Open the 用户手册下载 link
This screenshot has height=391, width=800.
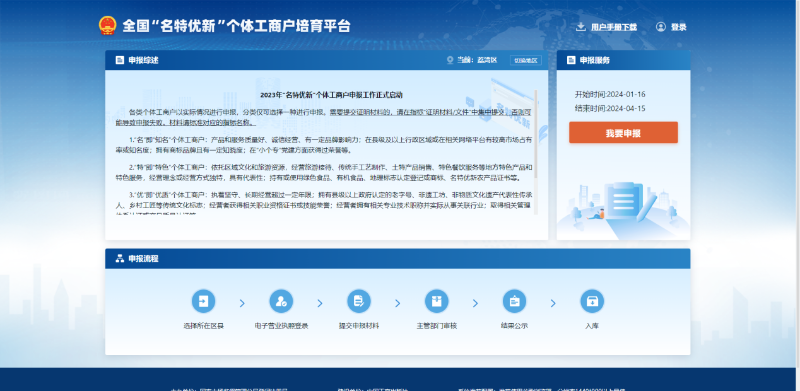[614, 27]
